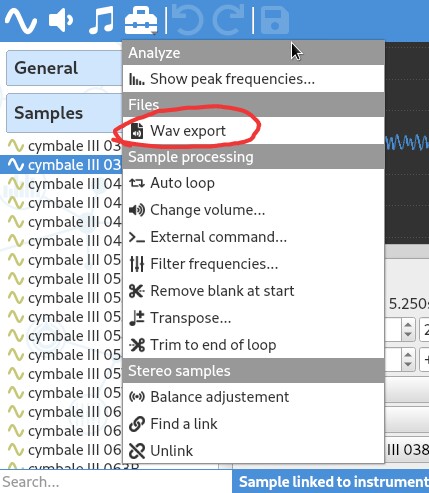Click the floppy disk save icon
This screenshot has height=493, width=429.
pyautogui.click(x=274, y=21)
